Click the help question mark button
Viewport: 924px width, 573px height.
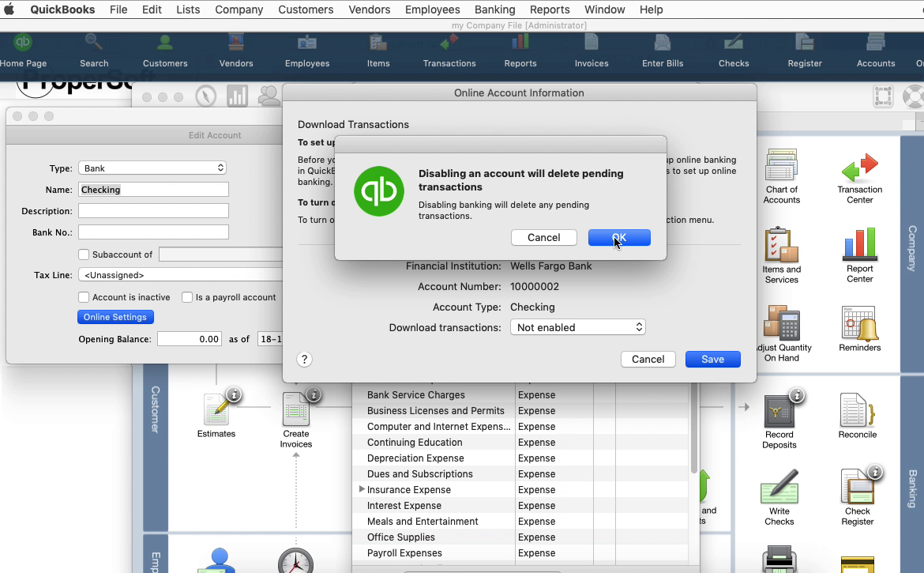[x=304, y=360]
